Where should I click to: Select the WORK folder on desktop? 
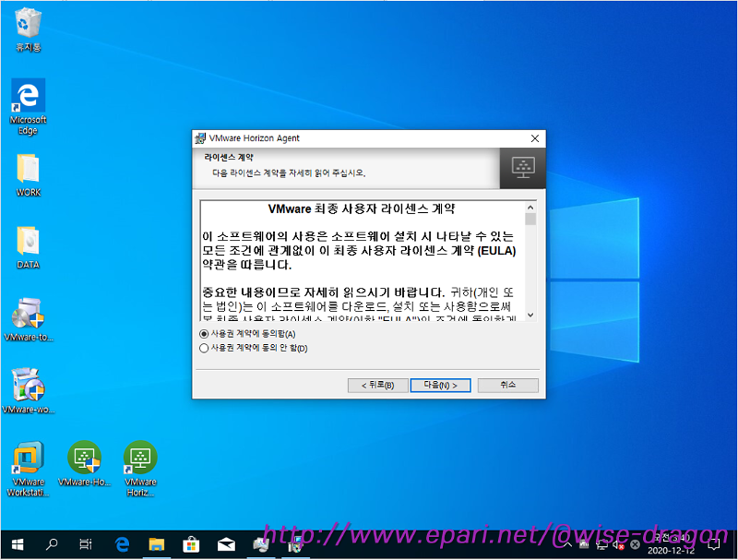28,175
